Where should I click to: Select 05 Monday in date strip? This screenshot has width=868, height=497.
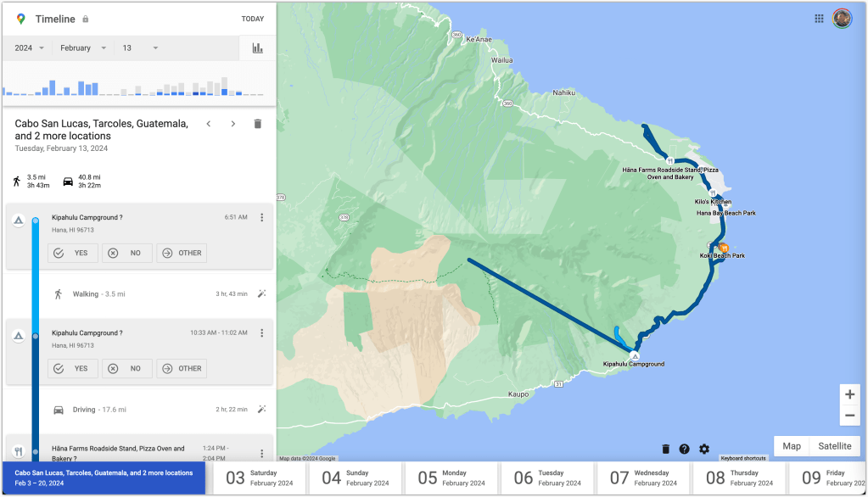451,478
